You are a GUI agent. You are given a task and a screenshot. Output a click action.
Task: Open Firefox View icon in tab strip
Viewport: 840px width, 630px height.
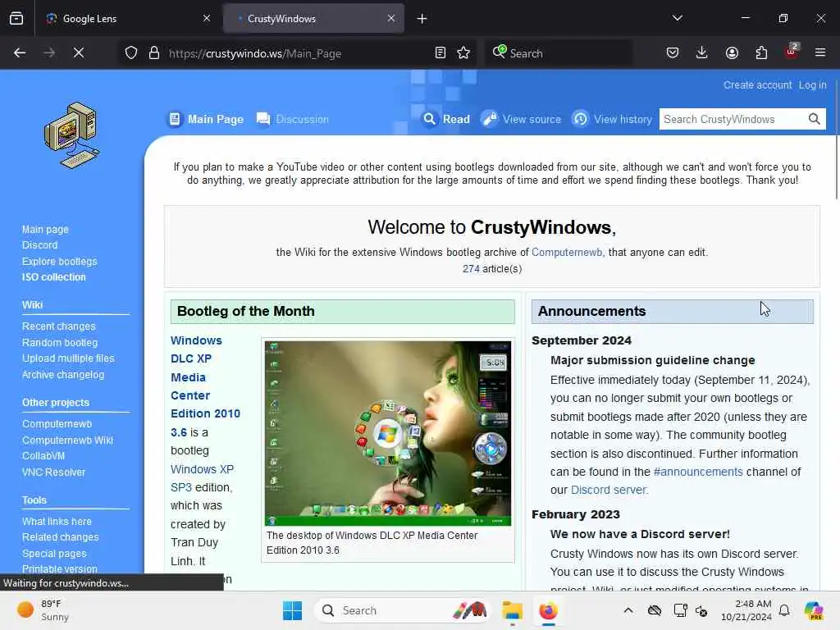click(16, 19)
